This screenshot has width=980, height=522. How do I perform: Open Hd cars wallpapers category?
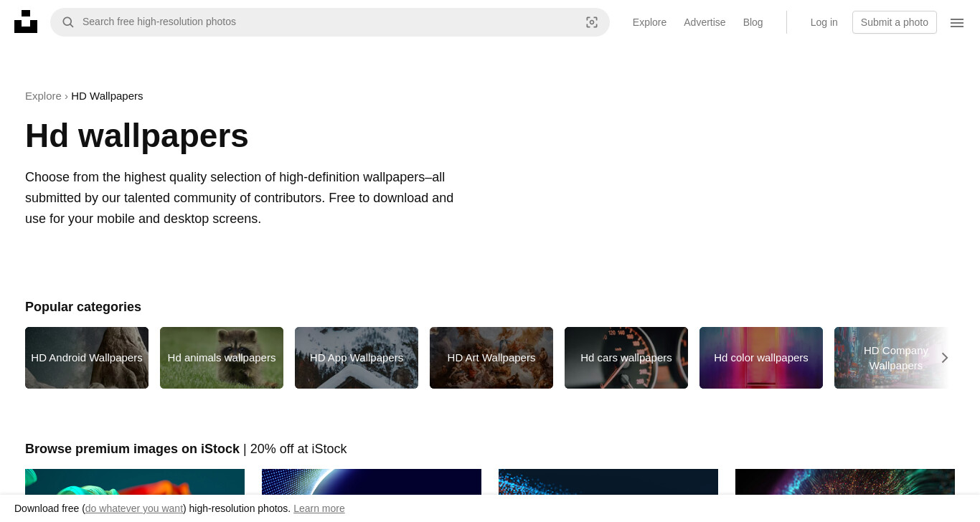pyautogui.click(x=626, y=358)
